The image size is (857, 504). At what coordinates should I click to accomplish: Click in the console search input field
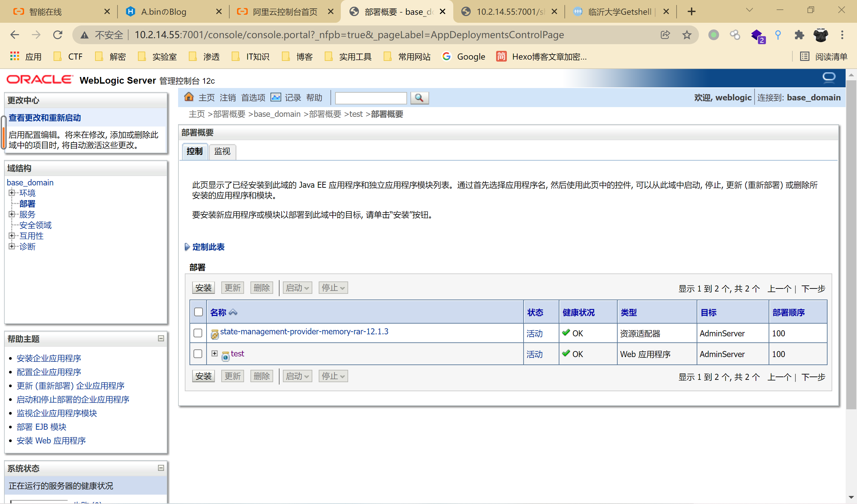pyautogui.click(x=371, y=98)
